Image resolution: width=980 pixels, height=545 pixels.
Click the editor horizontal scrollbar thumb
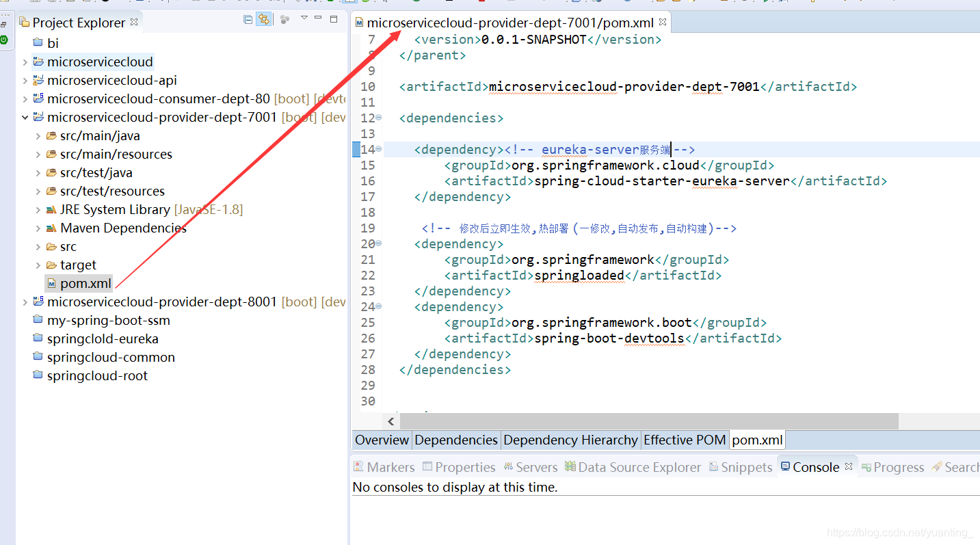tap(650, 421)
